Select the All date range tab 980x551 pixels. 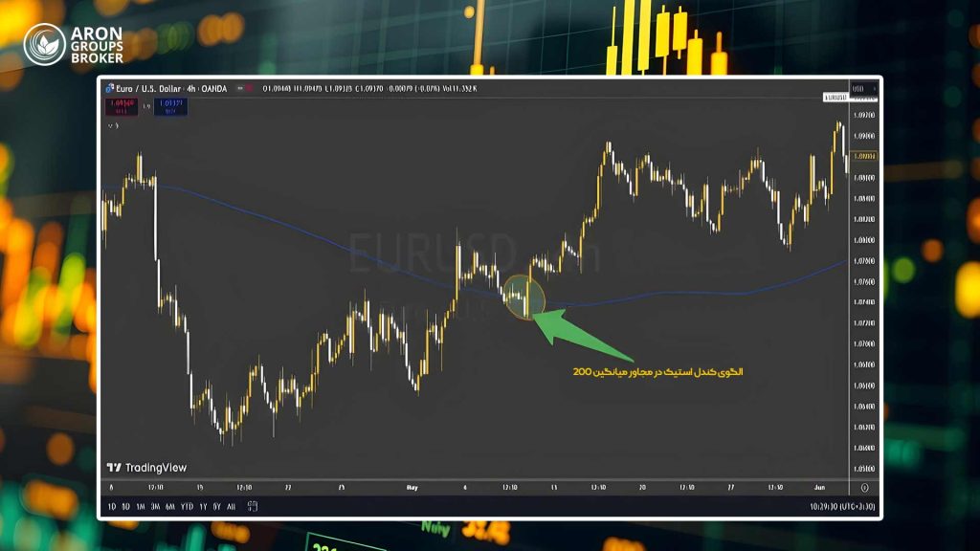tap(232, 507)
